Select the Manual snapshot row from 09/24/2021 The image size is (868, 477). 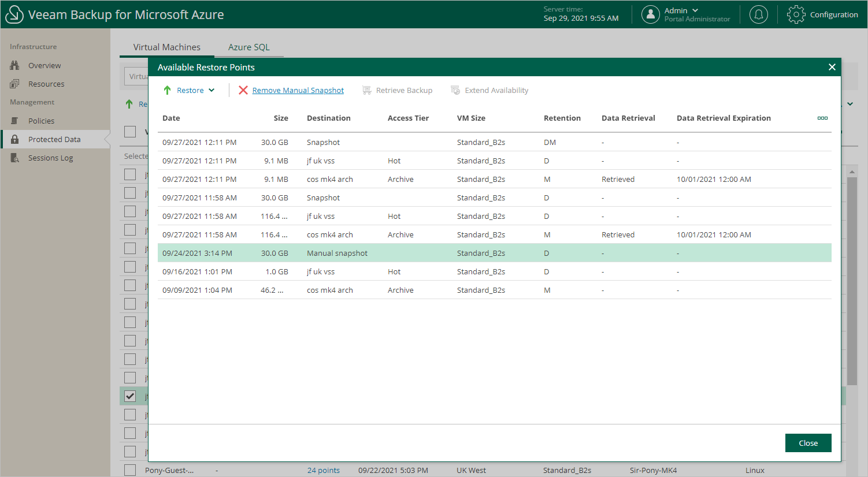(x=495, y=253)
